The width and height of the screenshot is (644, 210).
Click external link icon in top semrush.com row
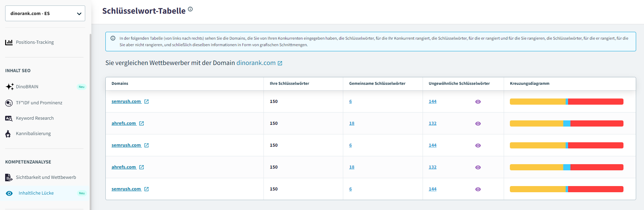(146, 102)
